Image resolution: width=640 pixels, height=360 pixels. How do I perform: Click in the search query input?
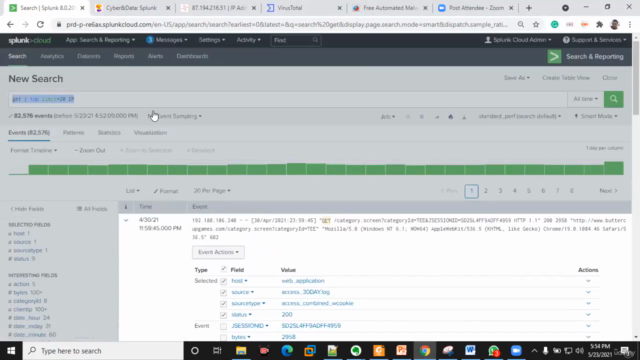[288, 99]
